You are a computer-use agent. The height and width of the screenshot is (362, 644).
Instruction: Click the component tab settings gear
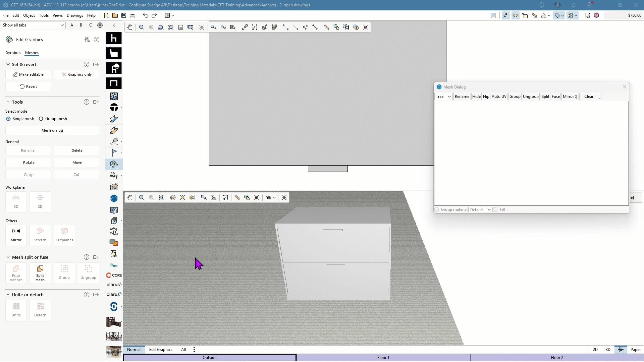(x=100, y=25)
